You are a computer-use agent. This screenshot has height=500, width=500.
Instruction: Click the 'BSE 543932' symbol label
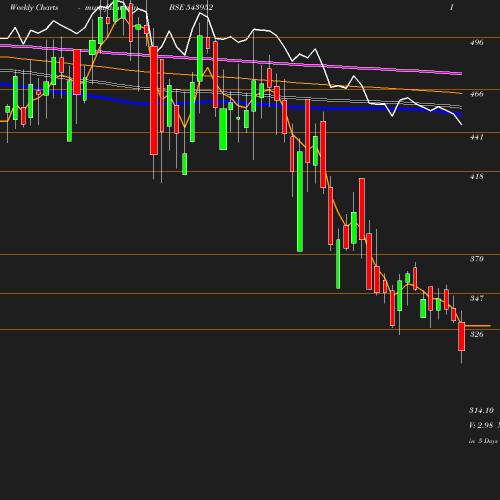pos(191,7)
